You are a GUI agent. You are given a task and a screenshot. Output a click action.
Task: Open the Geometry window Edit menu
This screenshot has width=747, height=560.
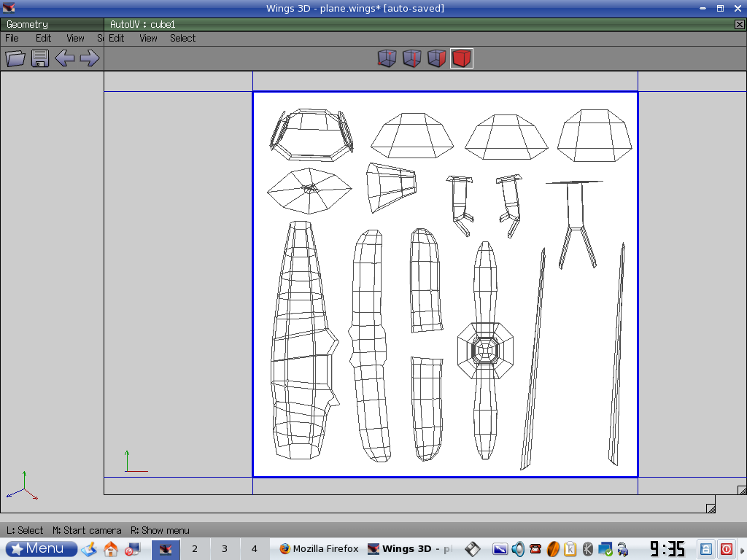click(x=43, y=38)
